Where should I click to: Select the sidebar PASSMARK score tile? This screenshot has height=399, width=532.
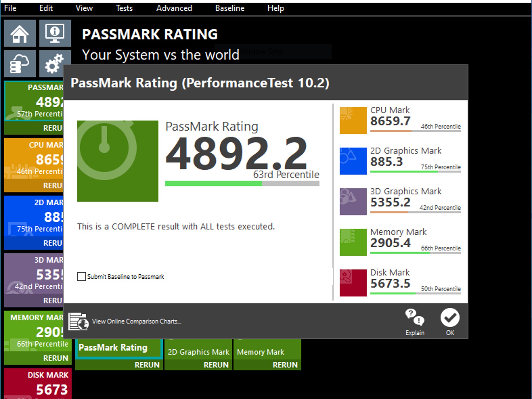click(34, 101)
